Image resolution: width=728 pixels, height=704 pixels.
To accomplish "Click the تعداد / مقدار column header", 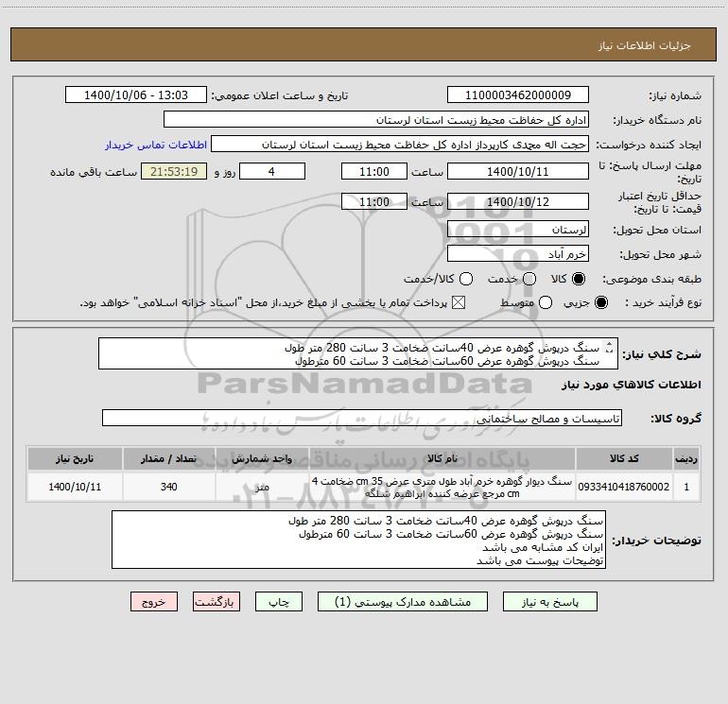I will coord(169,458).
